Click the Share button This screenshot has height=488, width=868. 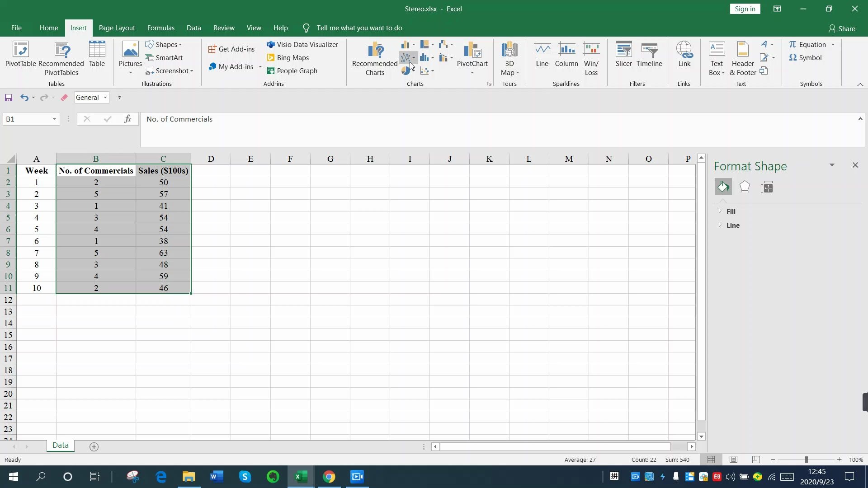pyautogui.click(x=842, y=28)
